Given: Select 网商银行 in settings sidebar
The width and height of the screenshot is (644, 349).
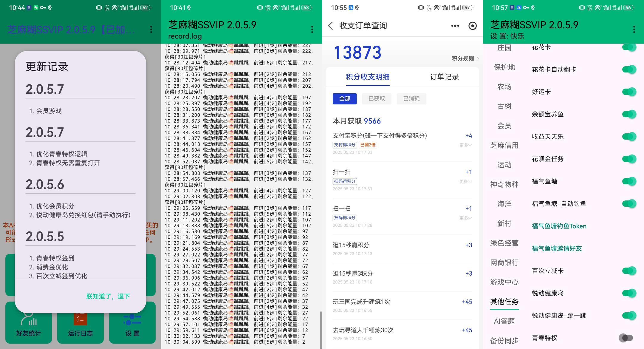Looking at the screenshot, I should tap(504, 262).
